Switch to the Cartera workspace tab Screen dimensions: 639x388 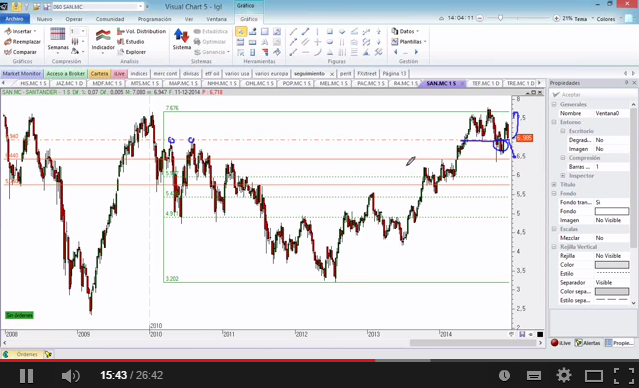[x=99, y=74]
